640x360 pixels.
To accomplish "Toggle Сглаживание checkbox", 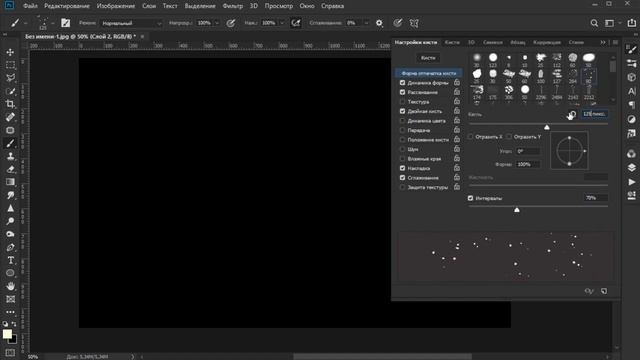I will [402, 178].
